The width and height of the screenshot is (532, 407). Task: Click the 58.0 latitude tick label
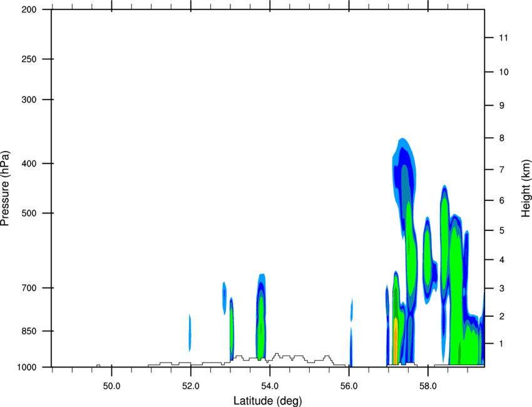428,386
